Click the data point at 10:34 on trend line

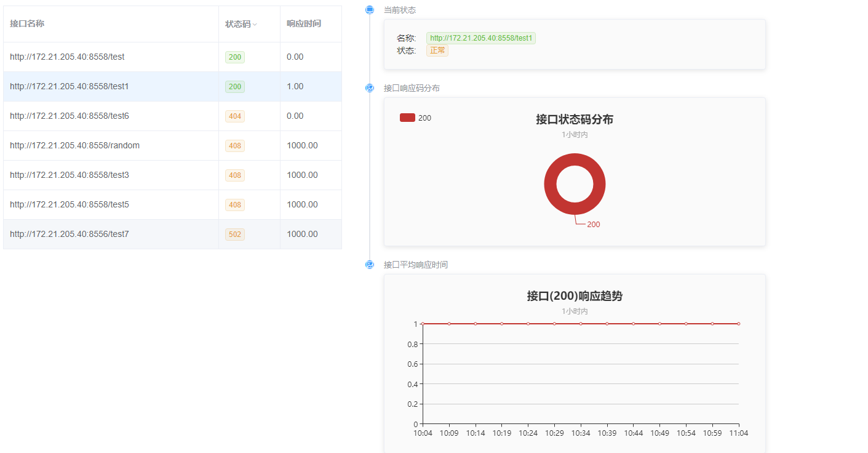pyautogui.click(x=581, y=324)
